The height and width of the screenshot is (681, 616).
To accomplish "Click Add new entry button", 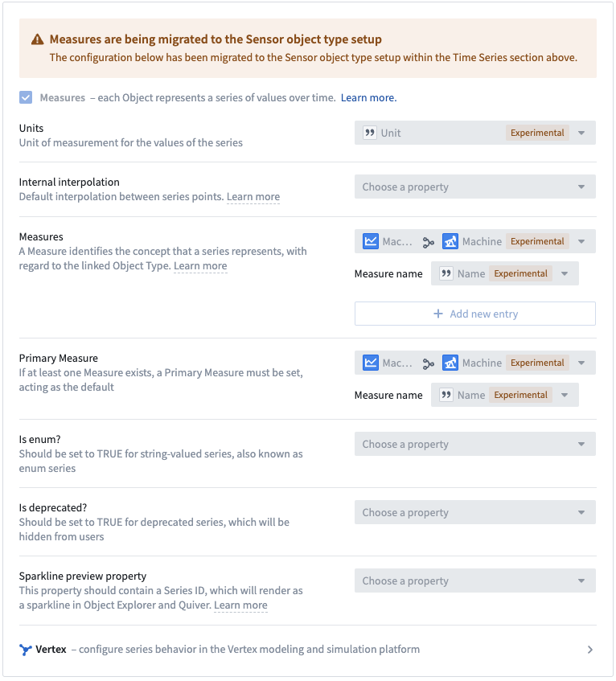I will (x=474, y=314).
